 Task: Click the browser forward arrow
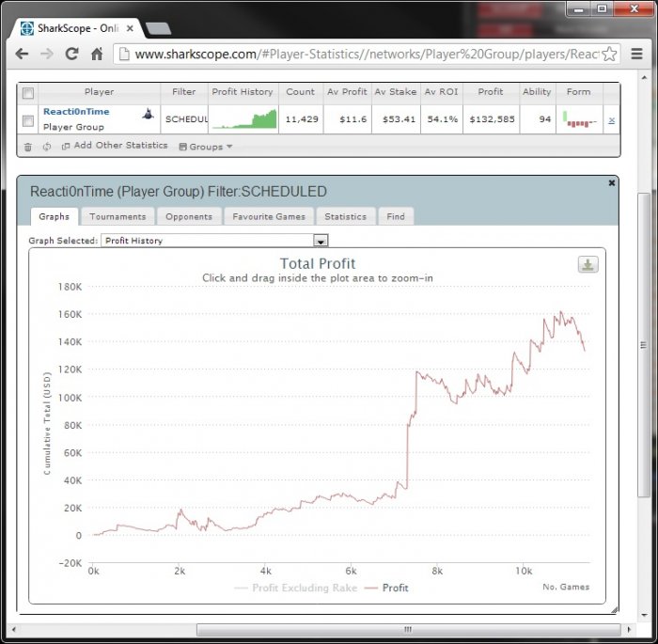(47, 54)
